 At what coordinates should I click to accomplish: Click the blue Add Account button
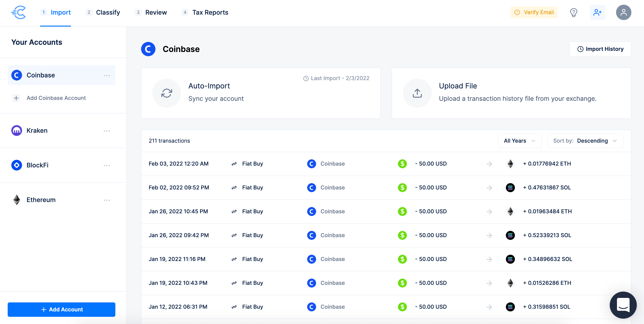pos(61,309)
